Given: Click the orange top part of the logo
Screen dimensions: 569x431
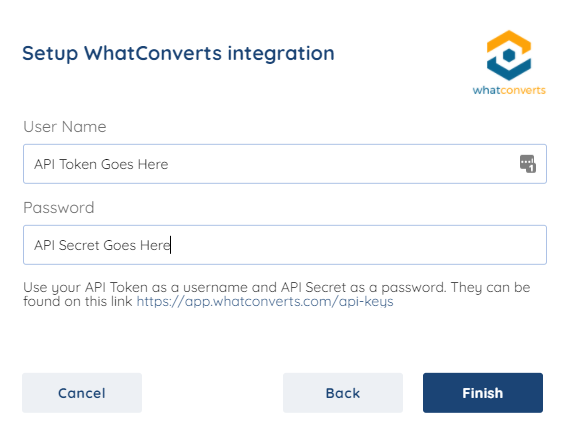Looking at the screenshot, I should click(x=509, y=42).
